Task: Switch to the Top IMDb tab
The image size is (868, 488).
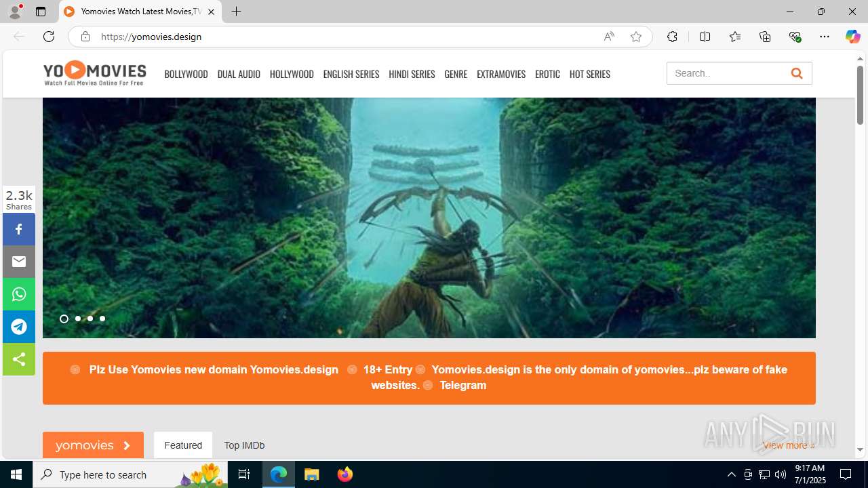Action: [244, 445]
